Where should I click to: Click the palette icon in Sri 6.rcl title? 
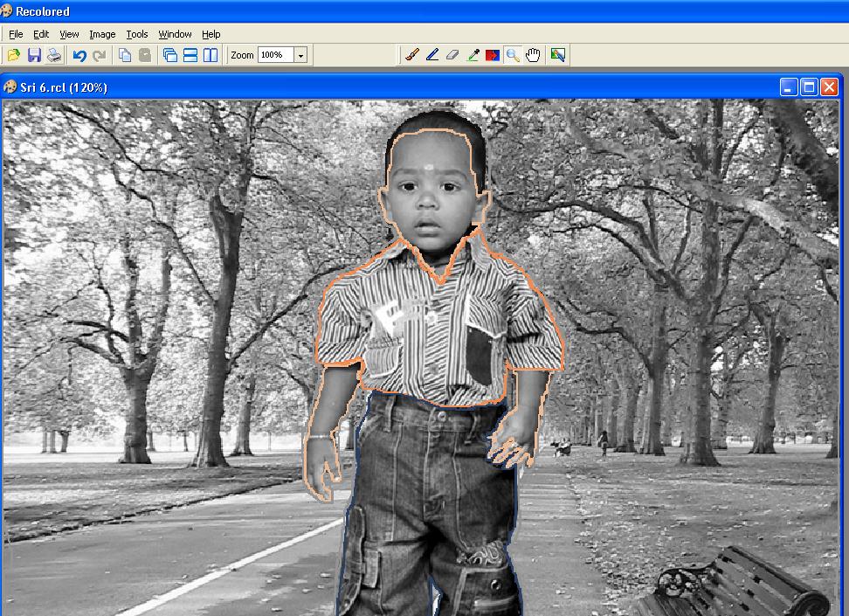click(10, 87)
